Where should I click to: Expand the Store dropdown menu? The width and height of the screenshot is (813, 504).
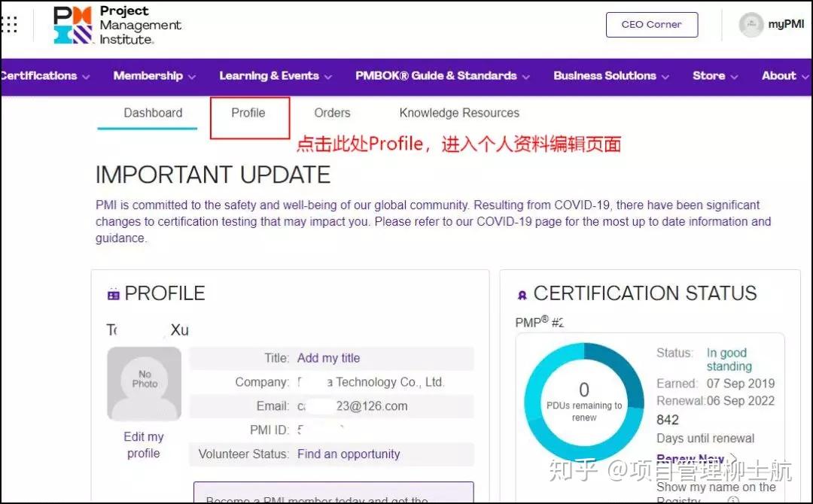(x=712, y=76)
